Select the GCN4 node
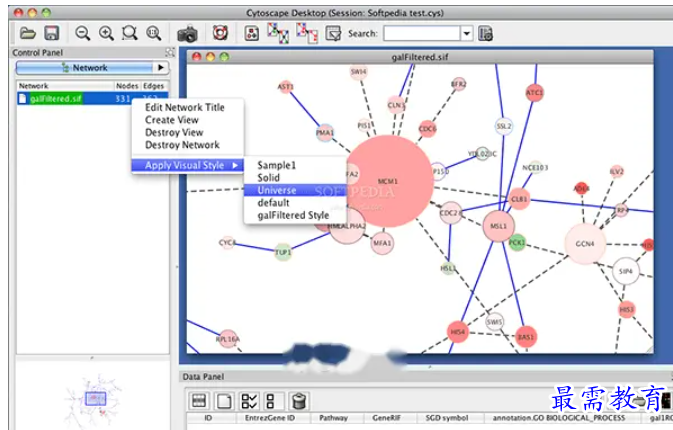This screenshot has width=673, height=430. [x=585, y=244]
